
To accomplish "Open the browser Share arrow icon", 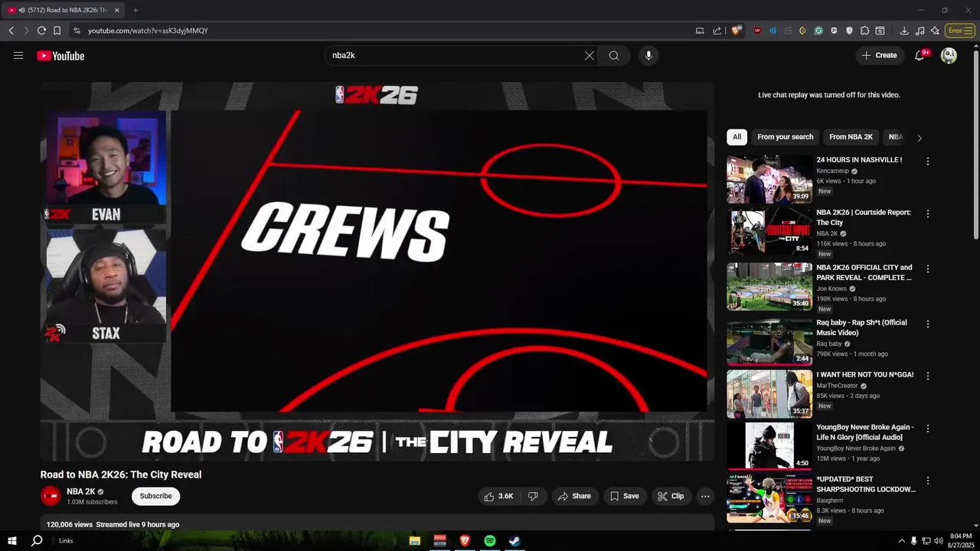I will coord(717,31).
